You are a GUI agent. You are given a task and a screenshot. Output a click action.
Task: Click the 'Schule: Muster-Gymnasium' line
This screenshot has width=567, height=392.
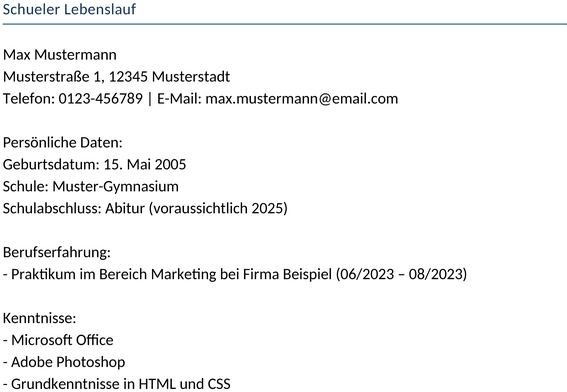pyautogui.click(x=91, y=187)
